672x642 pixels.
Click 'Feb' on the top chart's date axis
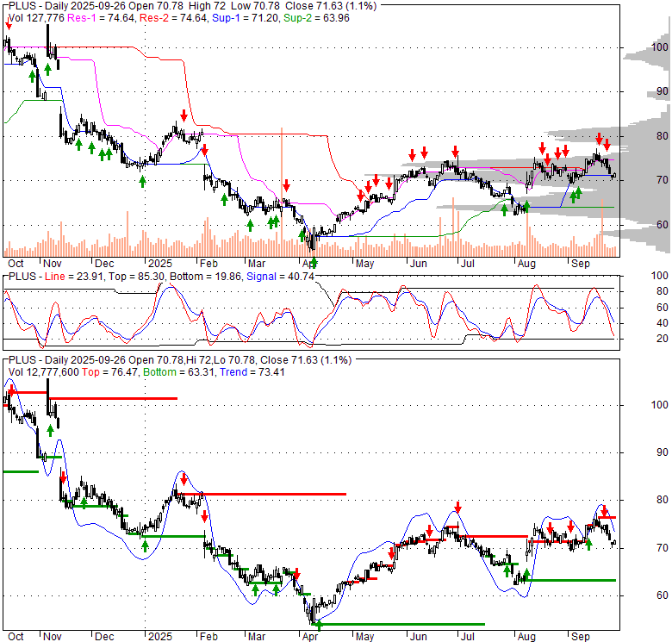pos(208,263)
